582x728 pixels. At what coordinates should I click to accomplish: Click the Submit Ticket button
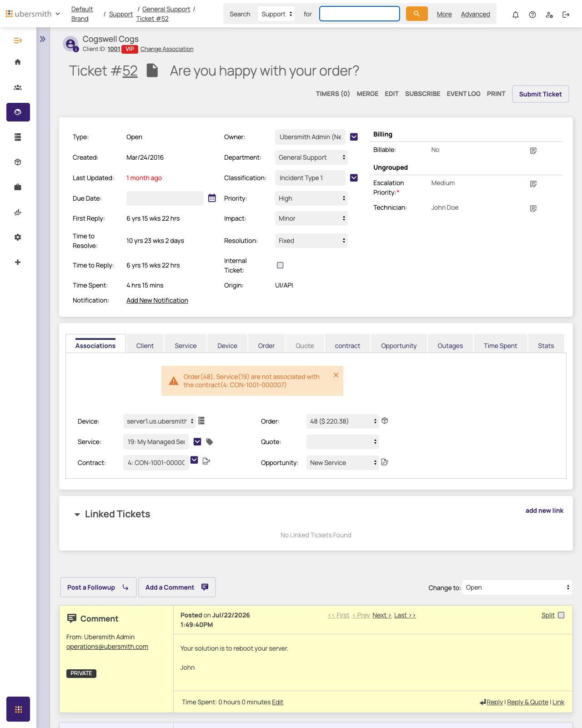point(541,94)
